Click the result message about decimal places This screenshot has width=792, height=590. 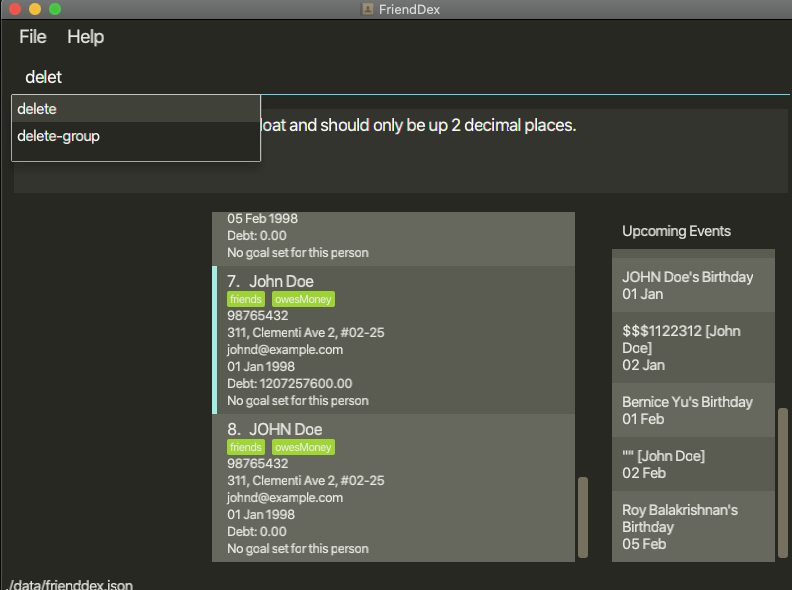pyautogui.click(x=418, y=125)
